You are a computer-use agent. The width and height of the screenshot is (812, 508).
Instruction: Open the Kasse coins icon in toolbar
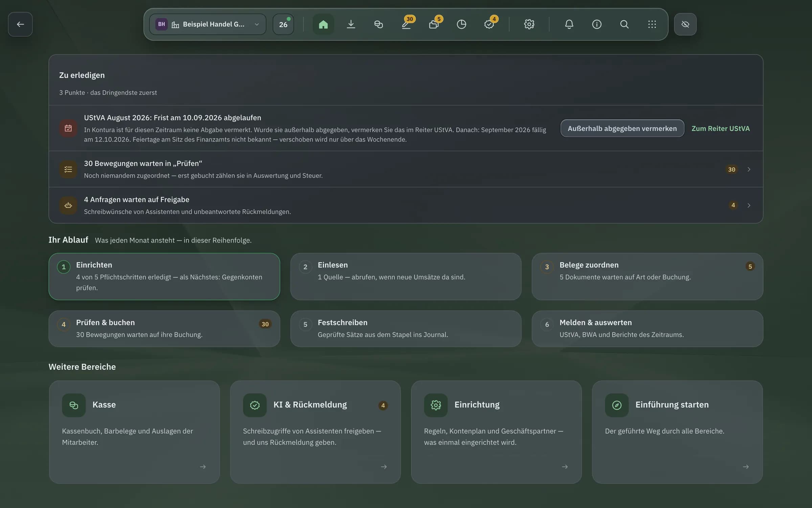[x=379, y=24]
